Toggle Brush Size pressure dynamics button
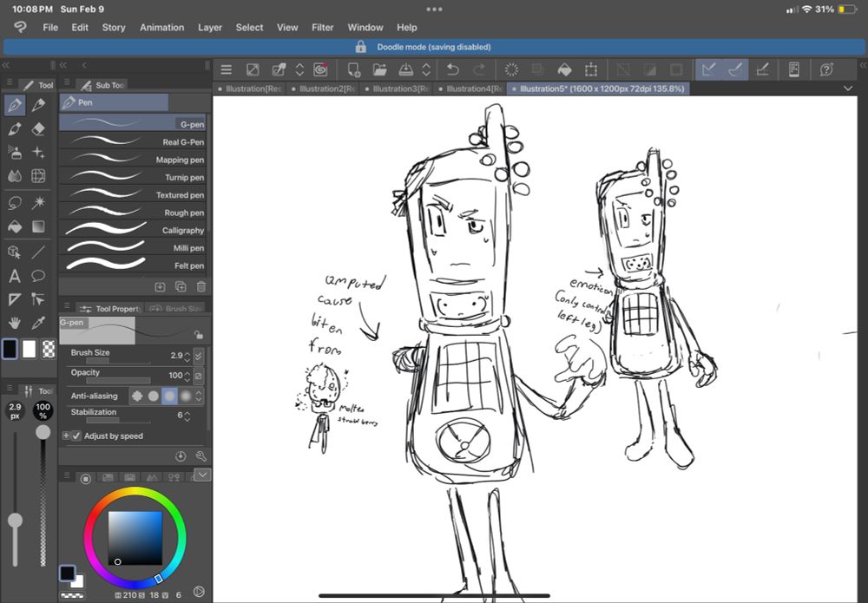Image resolution: width=868 pixels, height=603 pixels. [199, 356]
